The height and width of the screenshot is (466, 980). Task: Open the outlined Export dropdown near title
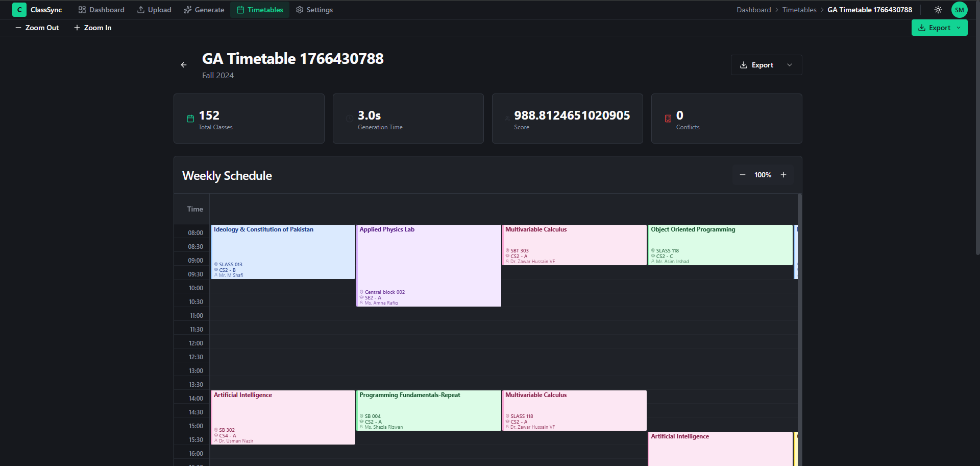click(x=766, y=65)
